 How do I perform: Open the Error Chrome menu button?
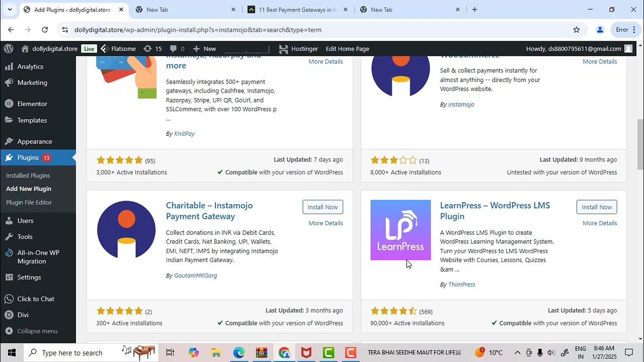click(625, 30)
